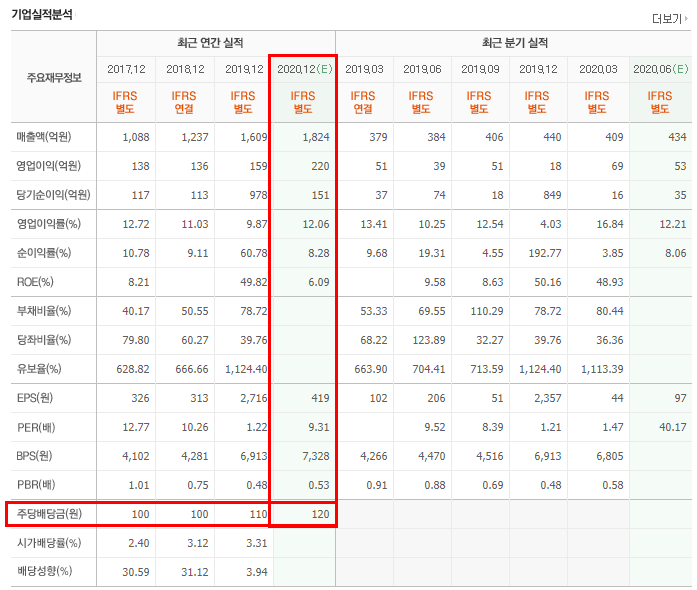Click the 주요재무정보 header cell
The width and height of the screenshot is (697, 590).
[x=54, y=78]
